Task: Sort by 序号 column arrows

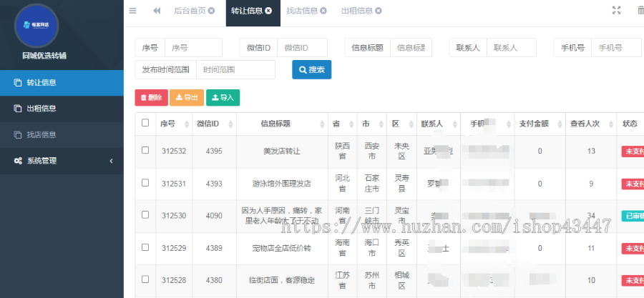Action: point(187,124)
